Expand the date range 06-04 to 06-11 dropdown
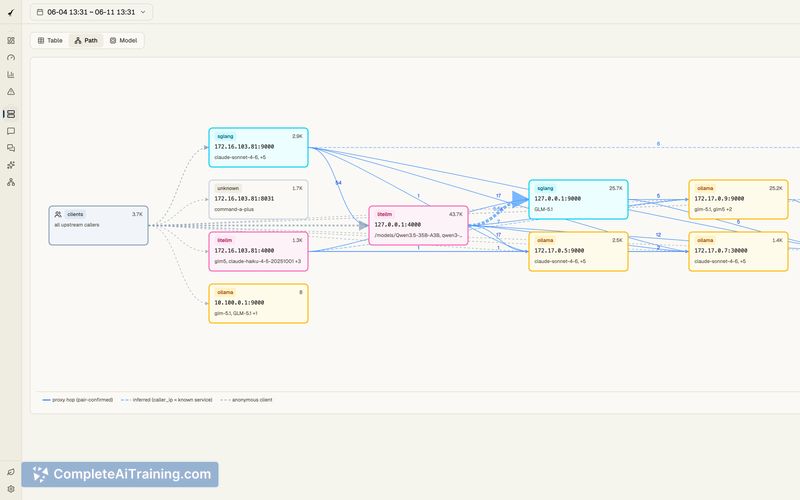Screen dimensions: 800x500 pos(91,12)
